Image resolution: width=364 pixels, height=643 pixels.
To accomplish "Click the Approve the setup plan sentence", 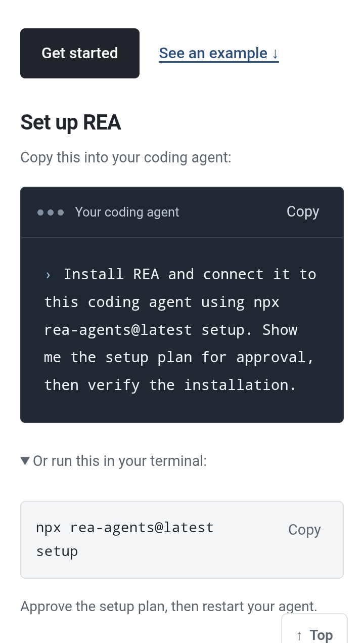I will [x=169, y=606].
